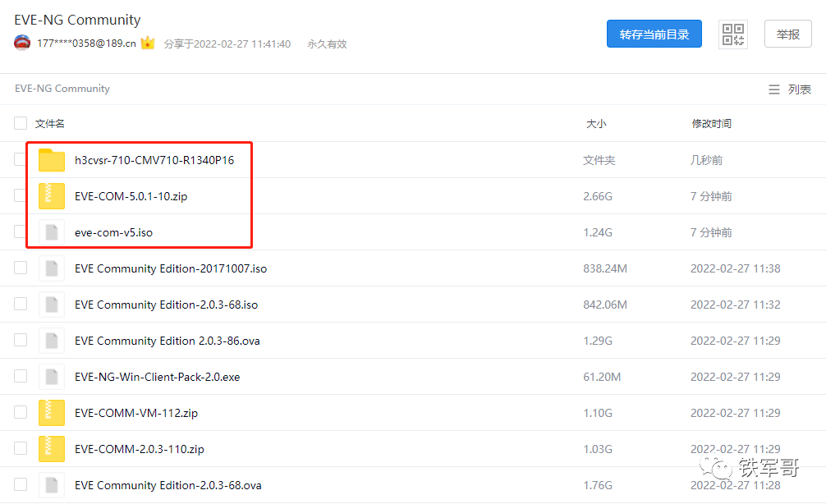Open the file name EVE-COMM-VM-112.zip
Image resolution: width=826 pixels, height=504 pixels.
pyautogui.click(x=136, y=414)
